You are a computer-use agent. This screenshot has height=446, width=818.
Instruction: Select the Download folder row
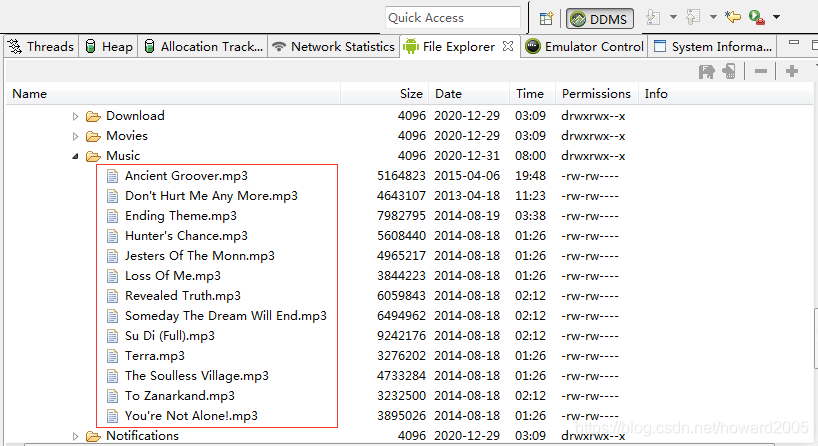point(409,116)
